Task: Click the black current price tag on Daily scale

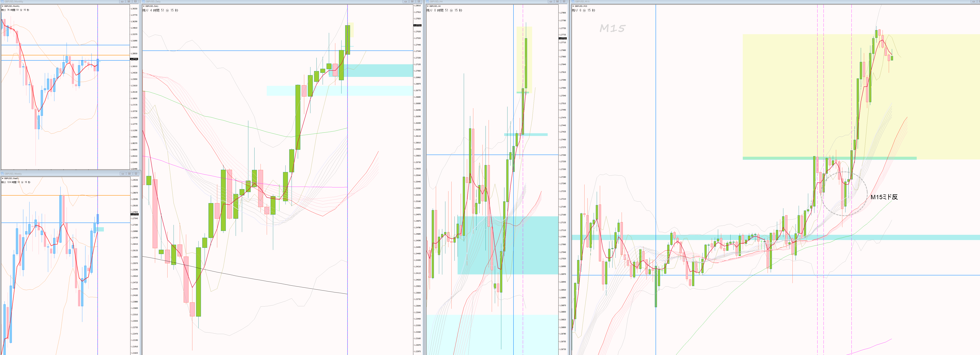Action: [417, 25]
